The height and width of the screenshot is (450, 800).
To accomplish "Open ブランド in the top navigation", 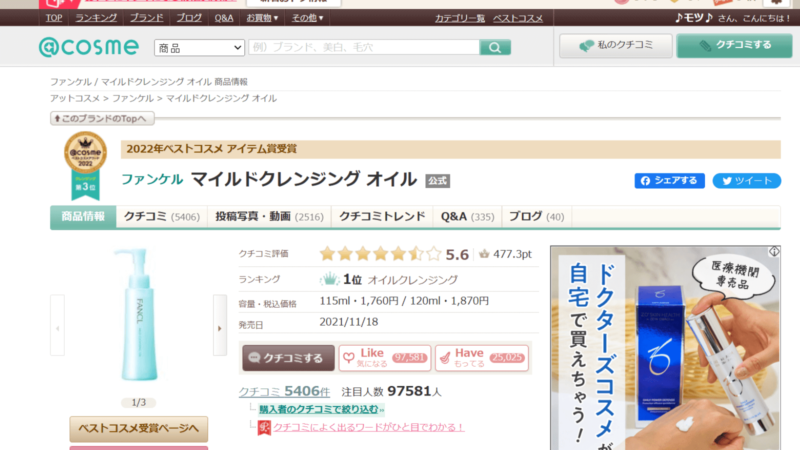I will (146, 18).
